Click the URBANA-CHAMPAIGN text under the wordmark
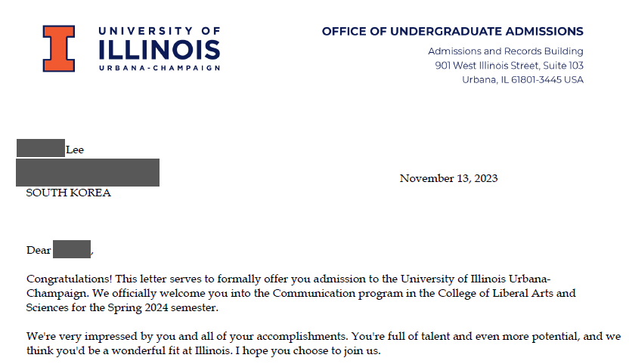The image size is (629, 364). pos(160,68)
